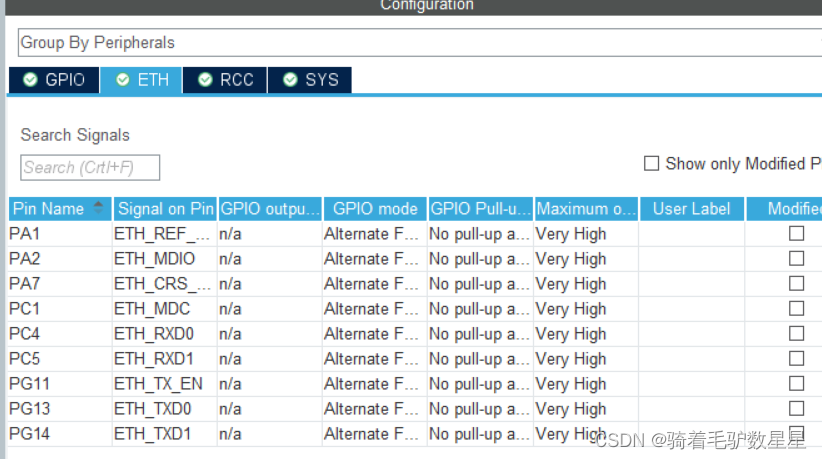Toggle Modified checkbox for PA2 row

[796, 258]
